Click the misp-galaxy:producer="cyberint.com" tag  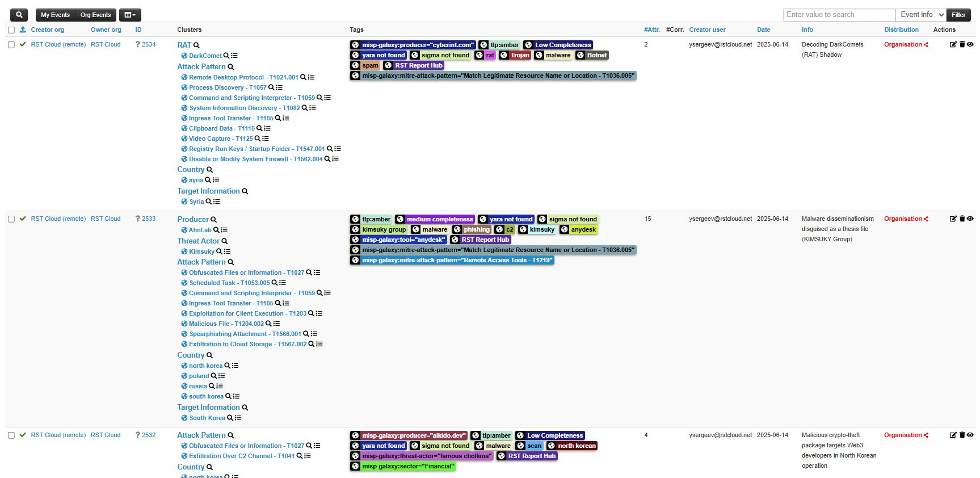417,45
